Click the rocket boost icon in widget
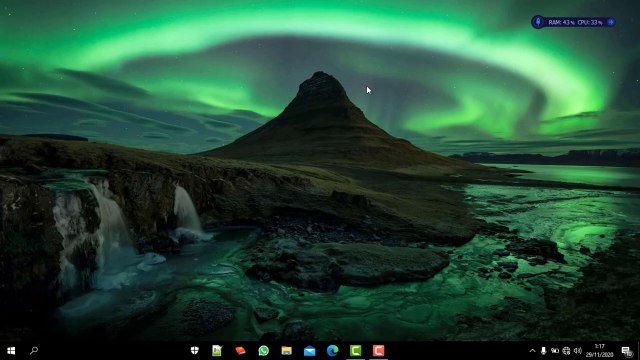 [538, 22]
